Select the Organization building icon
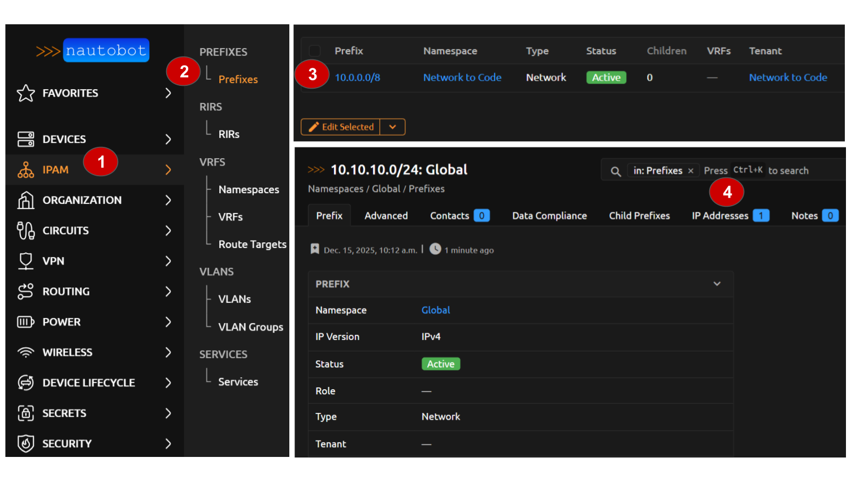 (26, 200)
